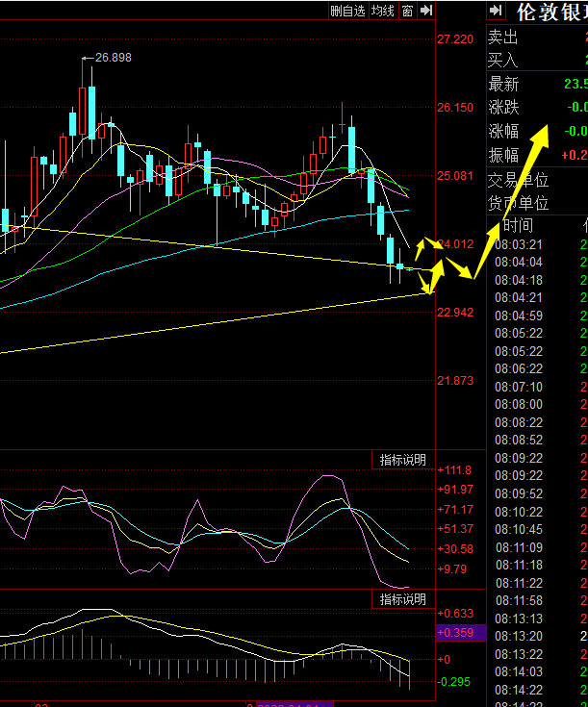Viewport: 588px width, 707px height.
Task: Click the 时间 column header
Action: click(x=518, y=226)
